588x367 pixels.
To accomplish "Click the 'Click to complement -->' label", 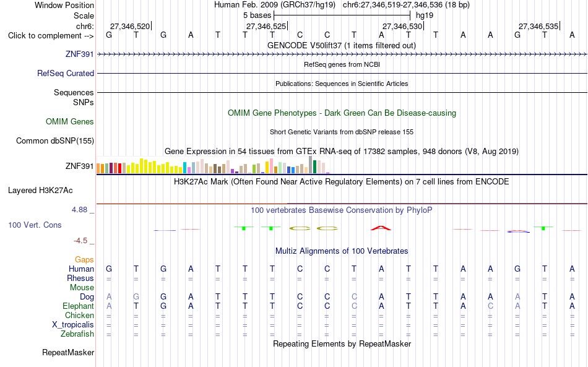I will (51, 36).
